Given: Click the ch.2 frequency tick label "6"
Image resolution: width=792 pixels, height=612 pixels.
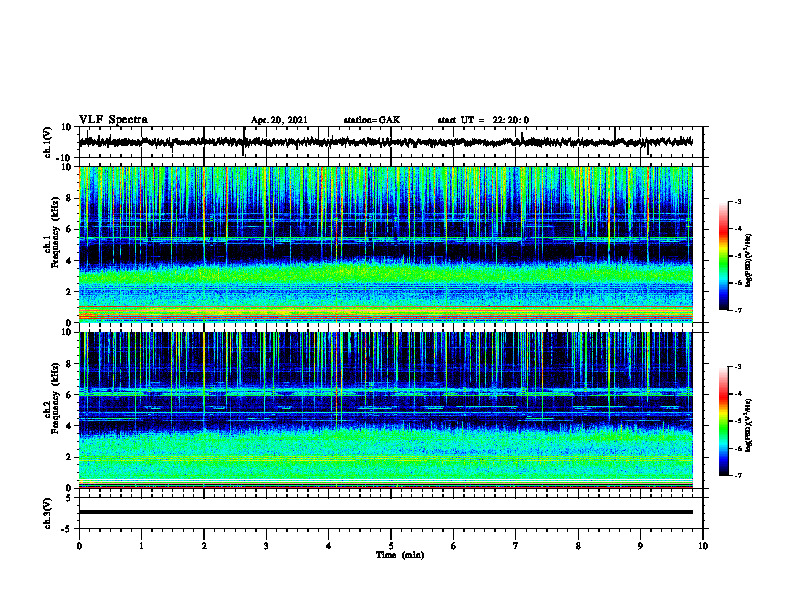Looking at the screenshot, I should click(x=69, y=395).
